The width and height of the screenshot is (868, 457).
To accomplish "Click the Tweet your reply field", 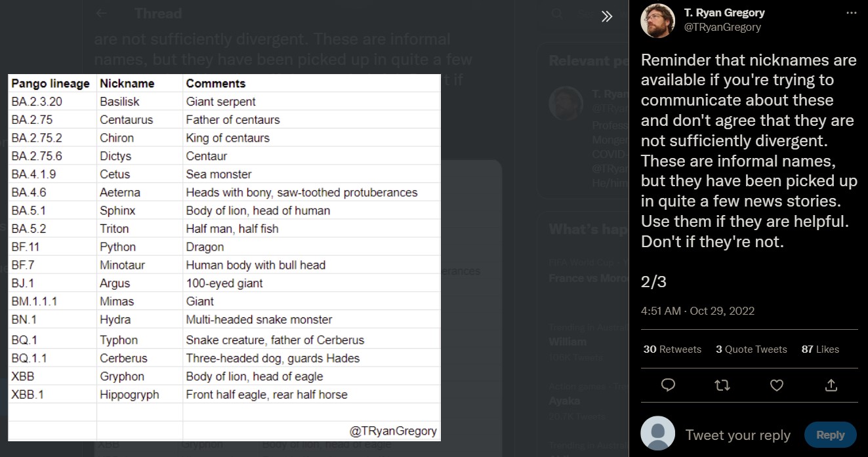I will pos(738,435).
